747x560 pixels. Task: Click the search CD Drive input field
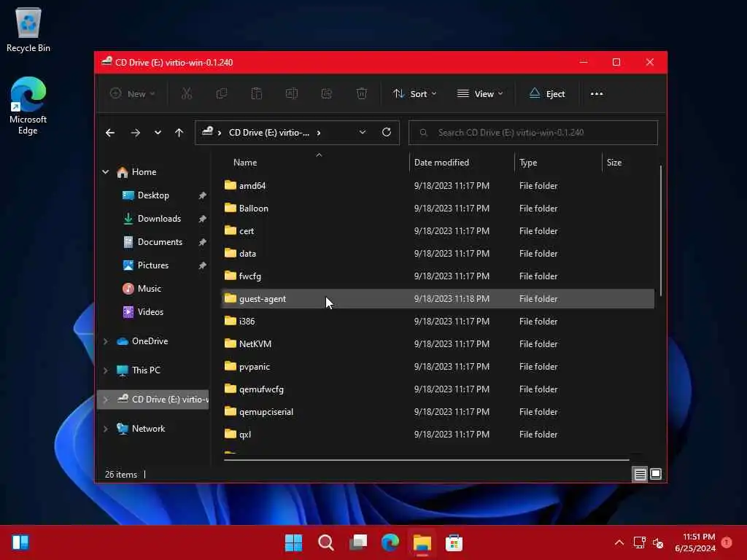(x=533, y=133)
